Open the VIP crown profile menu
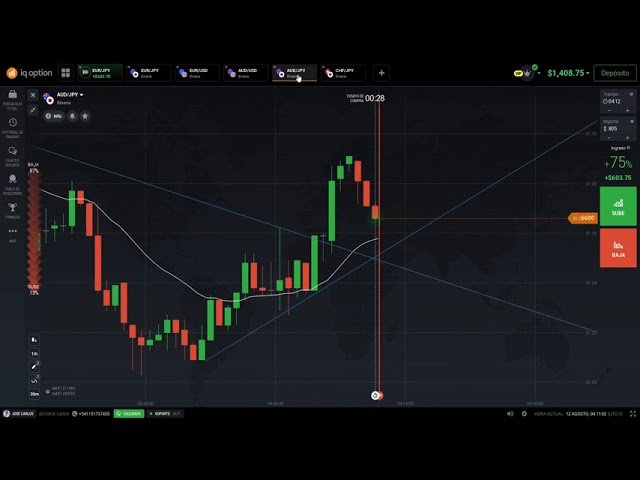The image size is (640, 480). [527, 73]
